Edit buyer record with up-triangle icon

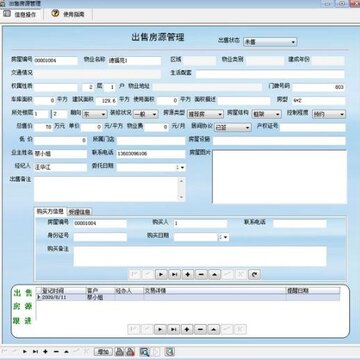pos(214,274)
